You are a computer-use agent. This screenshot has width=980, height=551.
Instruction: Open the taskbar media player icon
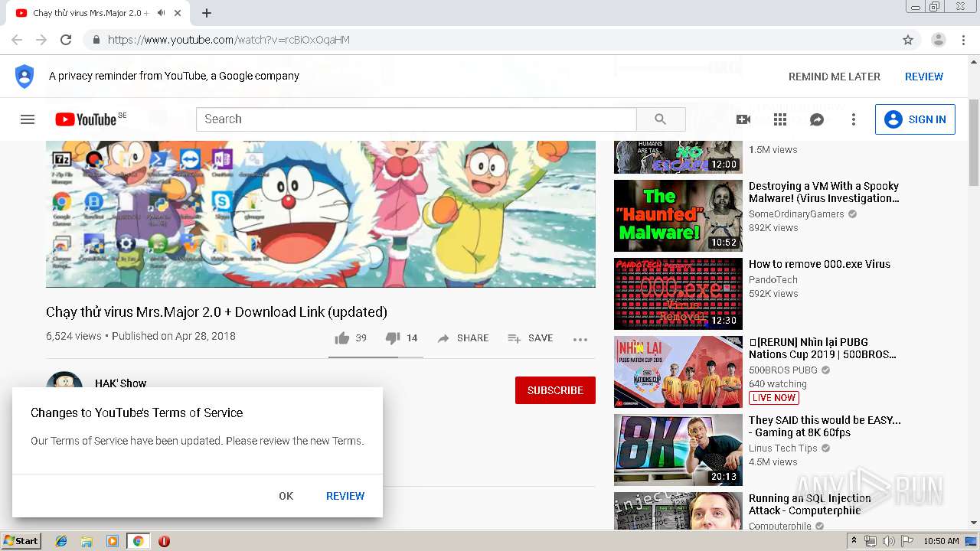[113, 541]
